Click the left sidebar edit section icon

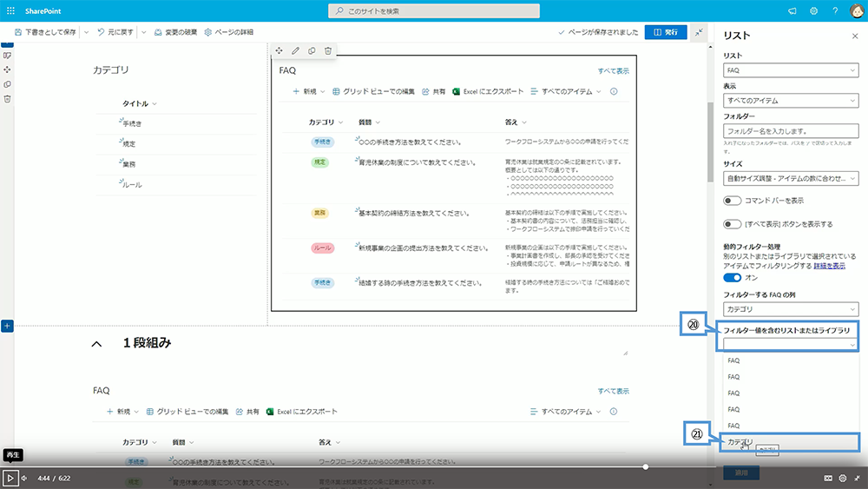7,56
